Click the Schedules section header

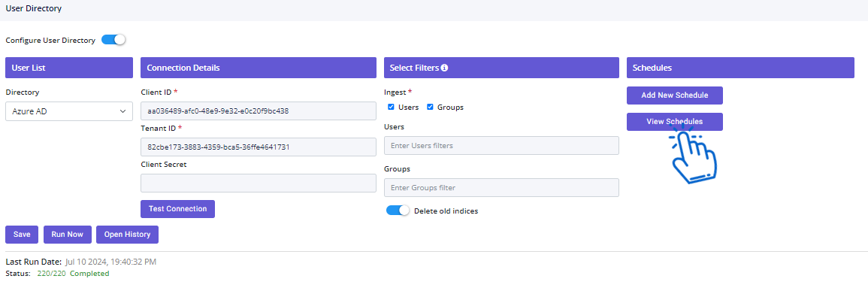coord(740,68)
